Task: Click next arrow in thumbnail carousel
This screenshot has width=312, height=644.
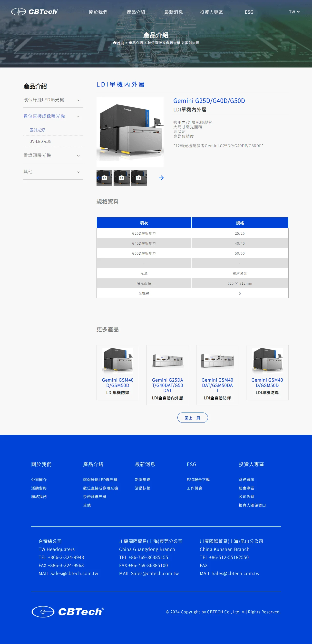Action: pos(161,178)
